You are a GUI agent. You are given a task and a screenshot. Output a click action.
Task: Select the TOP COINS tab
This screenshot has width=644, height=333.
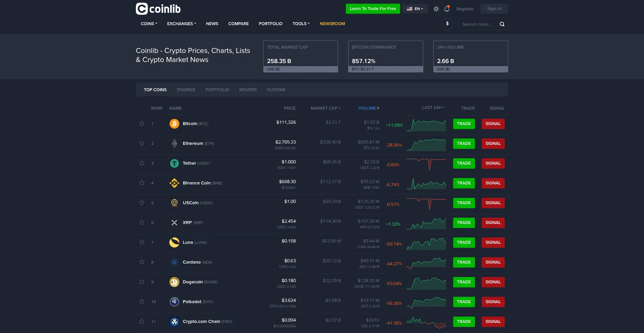tap(155, 90)
